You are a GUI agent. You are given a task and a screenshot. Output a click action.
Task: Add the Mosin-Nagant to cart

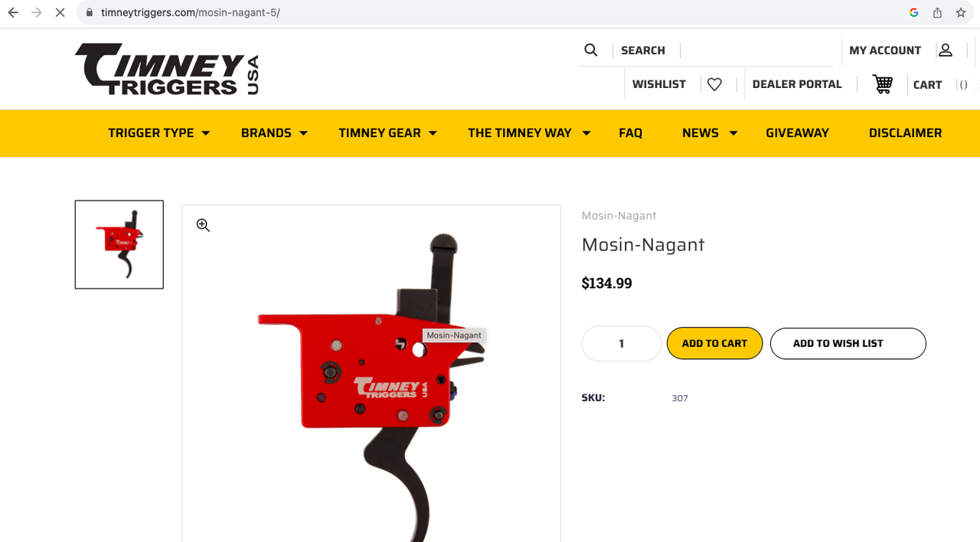click(714, 344)
